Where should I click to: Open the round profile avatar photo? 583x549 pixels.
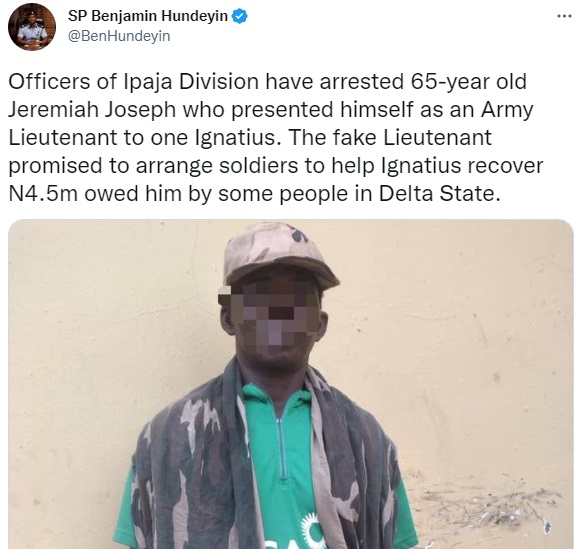[32, 27]
